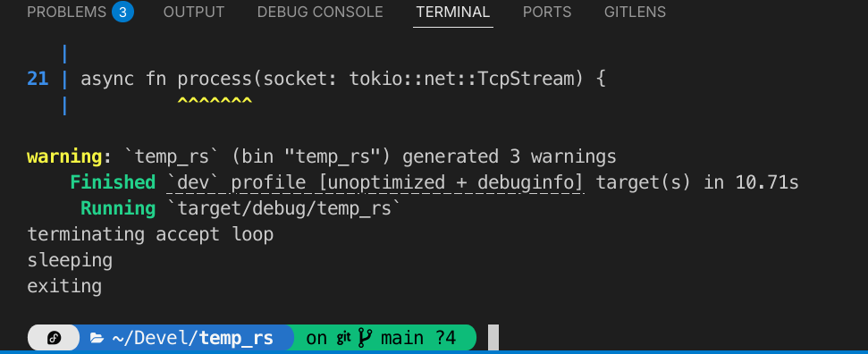This screenshot has width=868, height=354.
Task: Click the ~/Devel/temp_rs path segment
Action: pyautogui.click(x=193, y=338)
